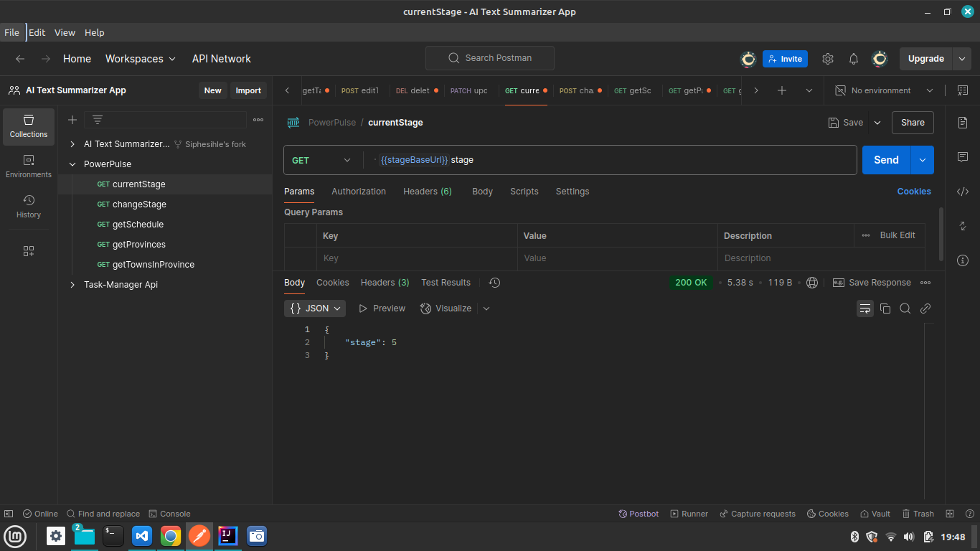
Task: Click the link icon in response toolbar
Action: click(x=925, y=309)
